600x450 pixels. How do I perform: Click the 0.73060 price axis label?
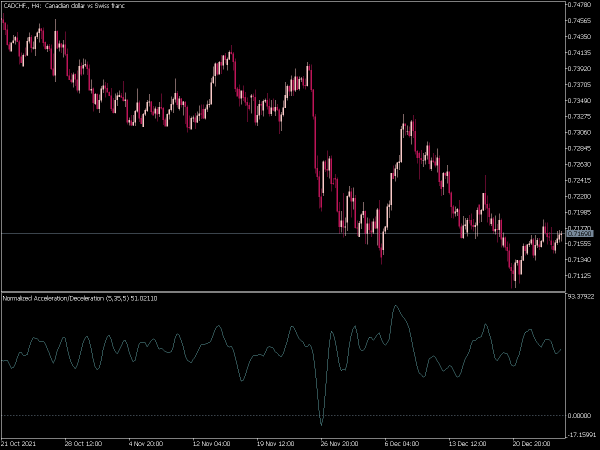pyautogui.click(x=580, y=132)
